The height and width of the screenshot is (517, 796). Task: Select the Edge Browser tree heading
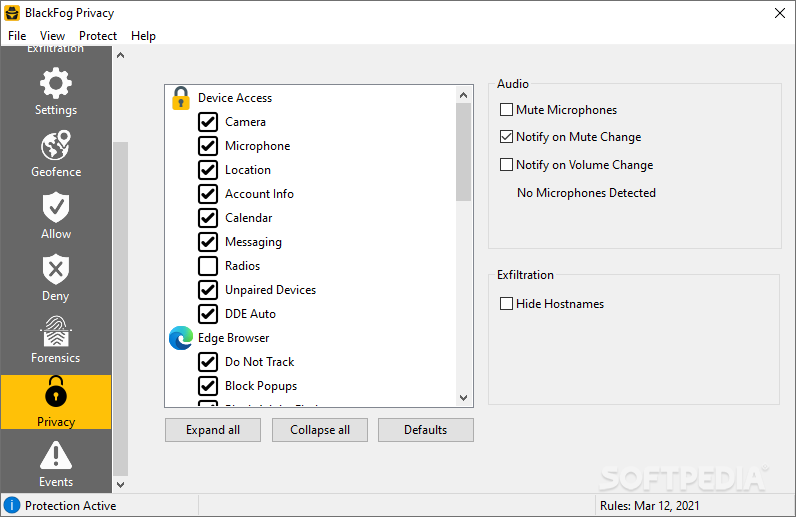(234, 338)
